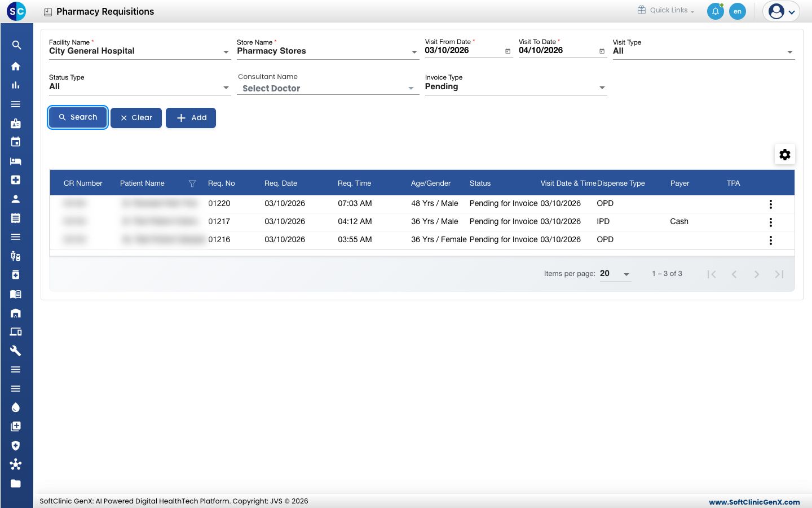Open the calendar appointments sidebar icon
Viewport: 812px width, 508px height.
[16, 142]
